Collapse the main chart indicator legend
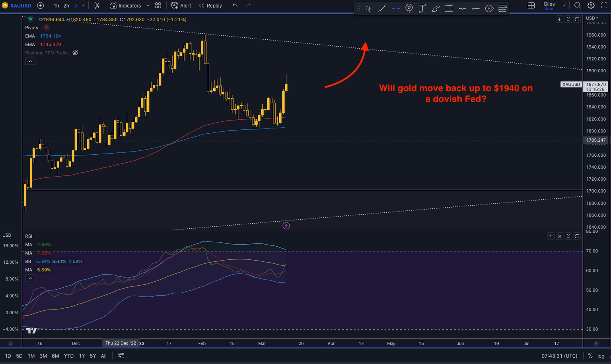The image size is (611, 364). 30,61
